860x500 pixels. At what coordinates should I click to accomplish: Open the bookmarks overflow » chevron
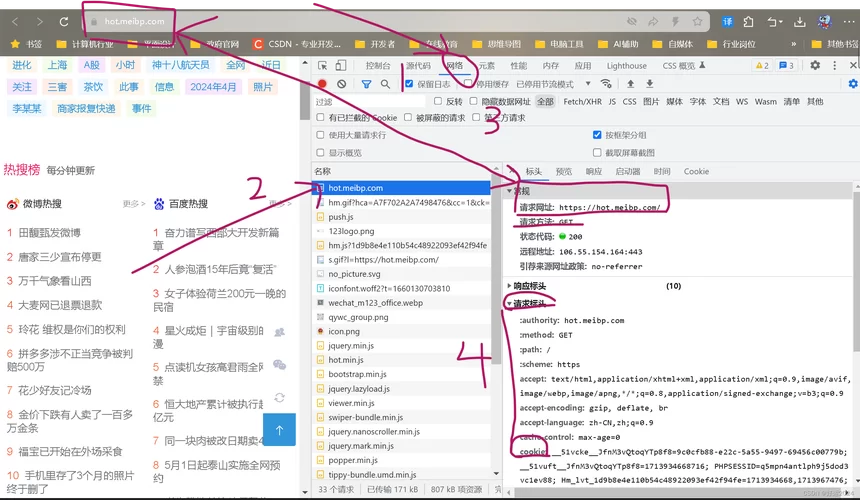point(793,44)
